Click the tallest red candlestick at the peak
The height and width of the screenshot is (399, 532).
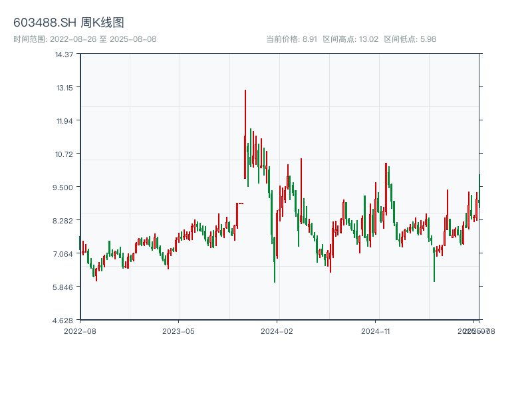click(245, 133)
